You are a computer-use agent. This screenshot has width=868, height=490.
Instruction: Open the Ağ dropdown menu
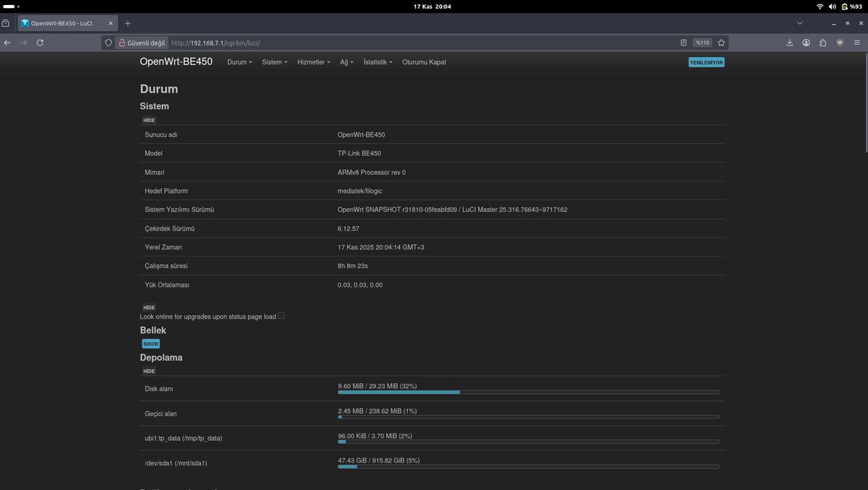pos(346,62)
